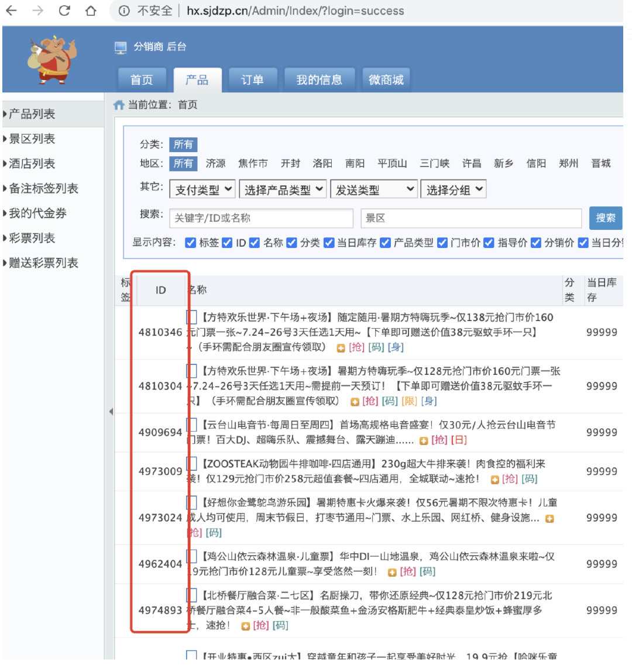The image size is (632, 672).
Task: Switch to the 订单 tab
Action: click(252, 80)
